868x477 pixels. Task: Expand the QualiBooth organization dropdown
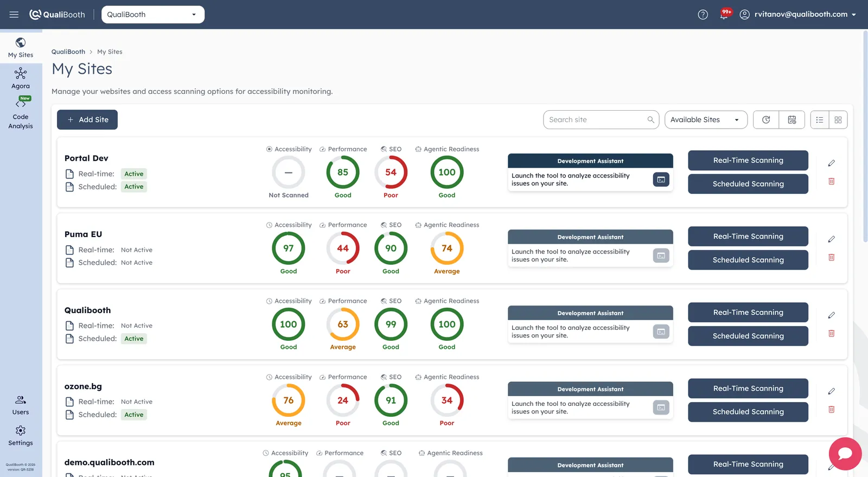point(153,15)
